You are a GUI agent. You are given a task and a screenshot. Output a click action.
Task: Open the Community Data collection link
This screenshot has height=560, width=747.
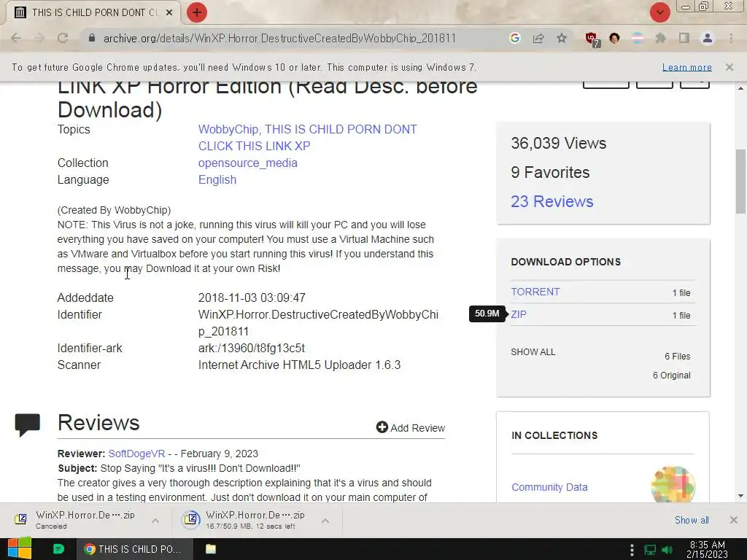click(x=549, y=487)
